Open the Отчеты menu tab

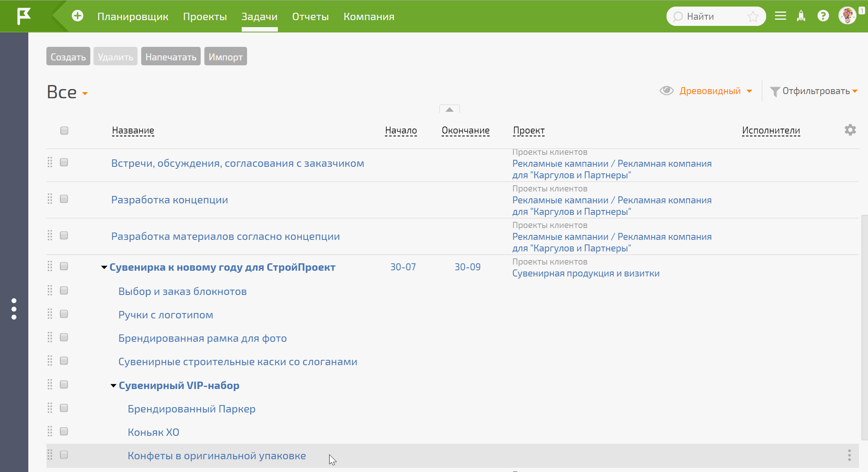[310, 16]
